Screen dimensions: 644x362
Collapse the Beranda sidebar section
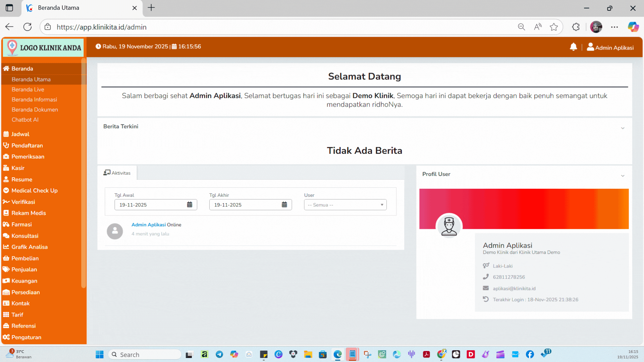[x=22, y=68]
